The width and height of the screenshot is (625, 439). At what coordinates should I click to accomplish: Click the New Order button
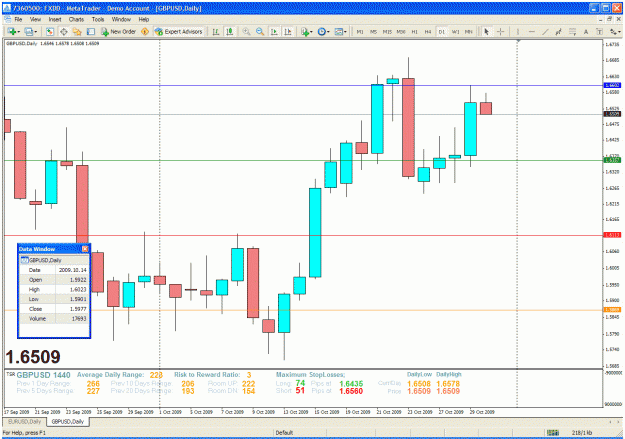point(118,31)
